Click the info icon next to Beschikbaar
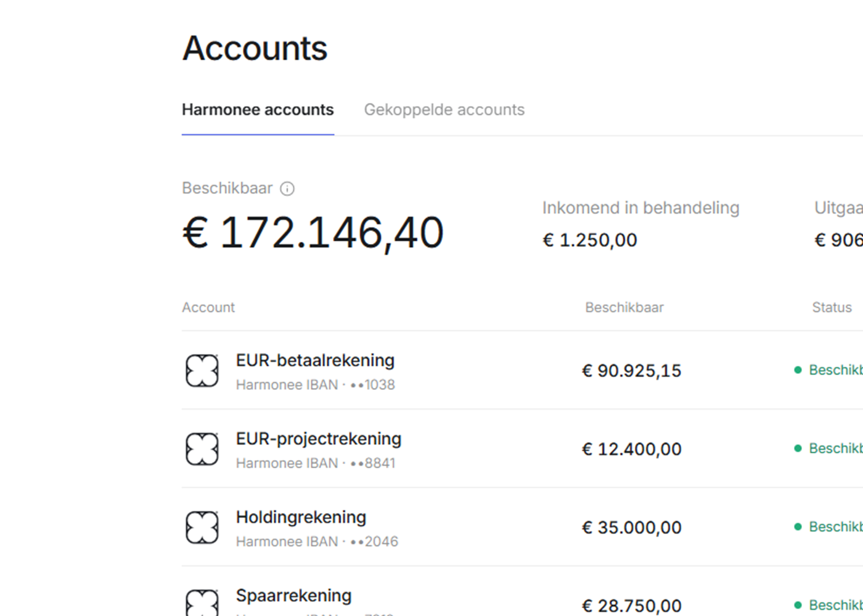 point(287,188)
